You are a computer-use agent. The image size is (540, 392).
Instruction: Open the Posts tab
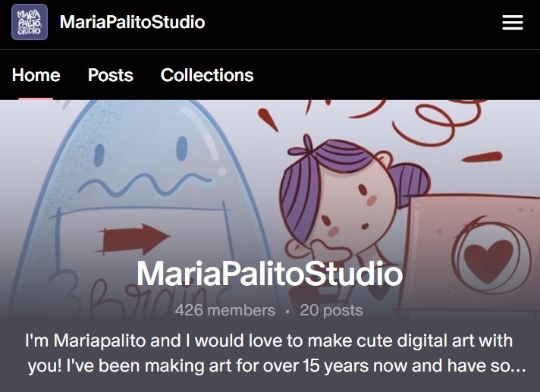pyautogui.click(x=110, y=75)
